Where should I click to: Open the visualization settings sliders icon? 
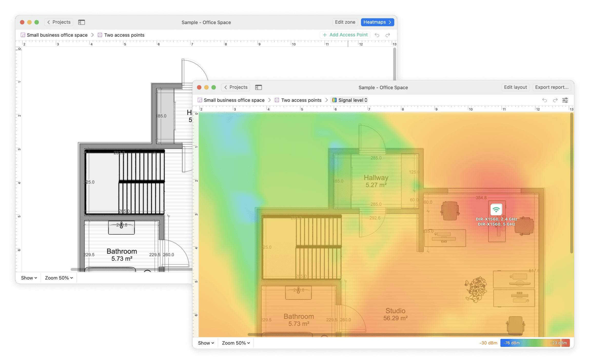[x=565, y=100]
